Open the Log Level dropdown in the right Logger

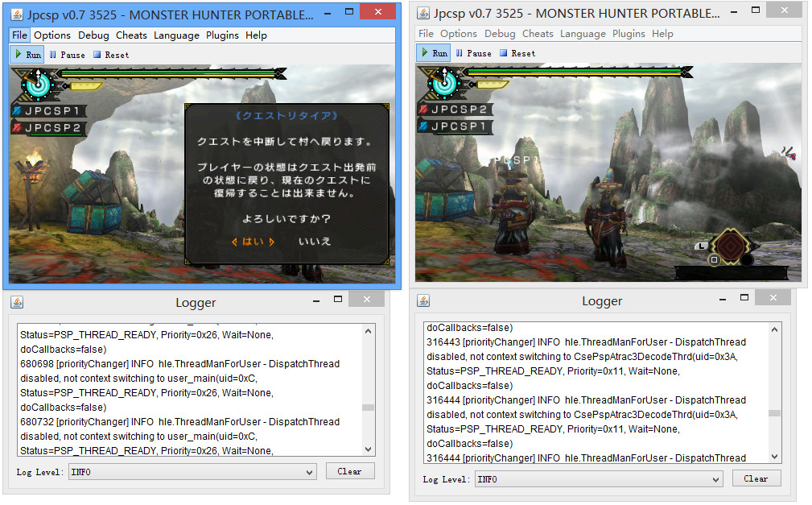pos(599,479)
